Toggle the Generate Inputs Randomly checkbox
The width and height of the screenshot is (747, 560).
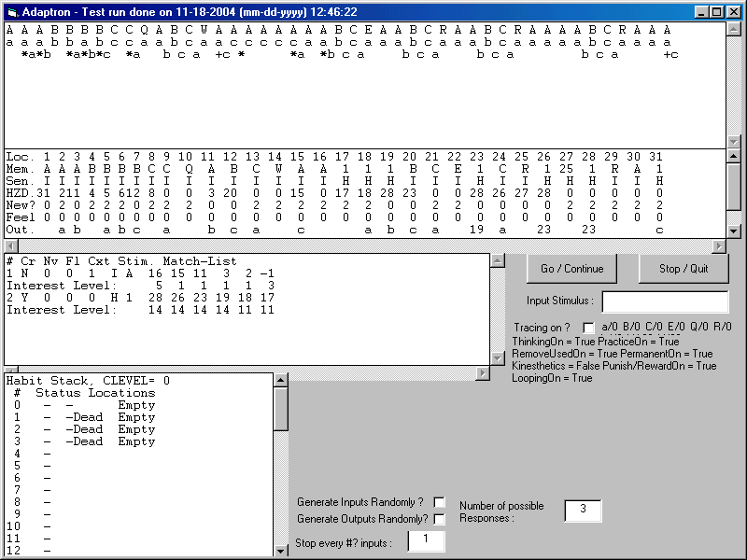point(439,502)
